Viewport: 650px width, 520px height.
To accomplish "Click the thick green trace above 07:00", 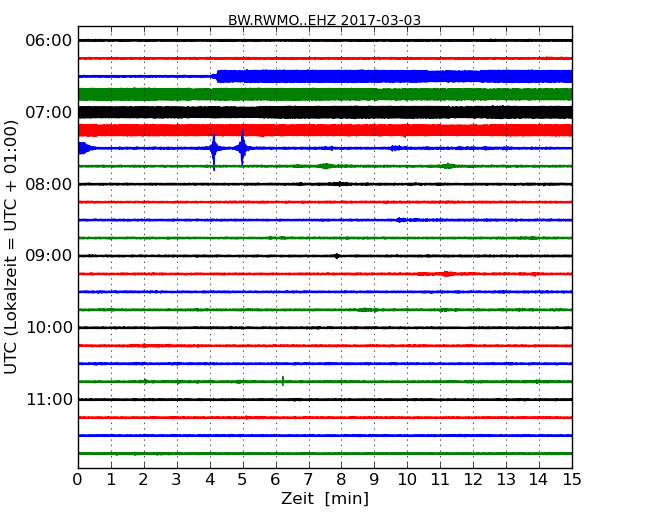I will (325, 95).
